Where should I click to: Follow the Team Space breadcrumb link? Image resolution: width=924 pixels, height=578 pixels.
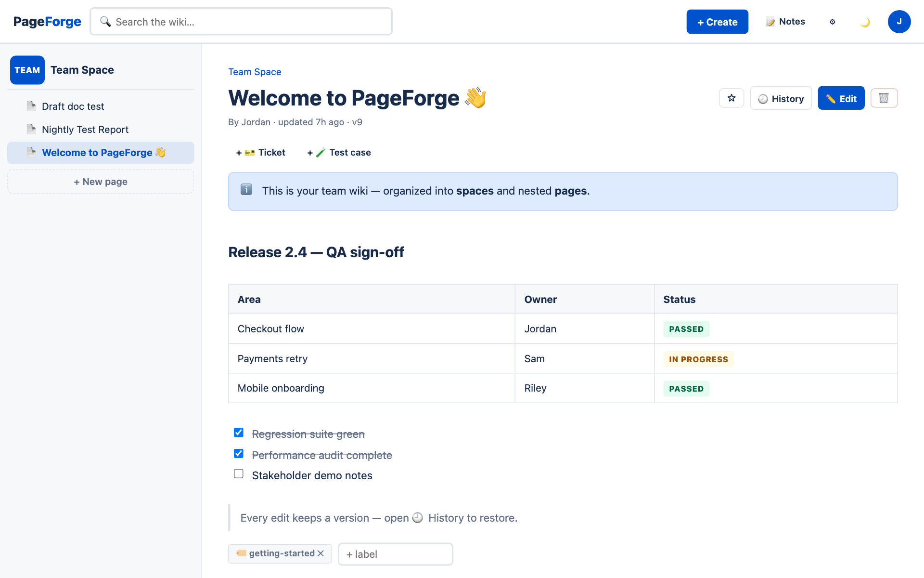click(x=255, y=72)
